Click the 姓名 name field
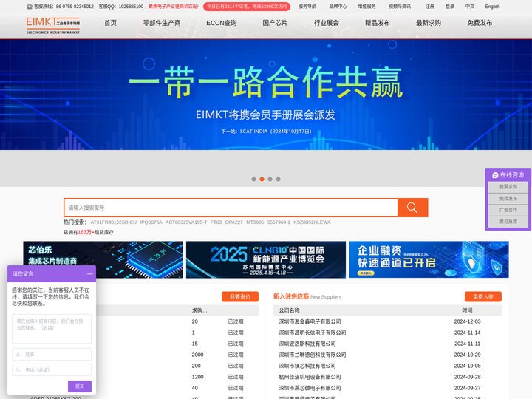 click(x=52, y=354)
